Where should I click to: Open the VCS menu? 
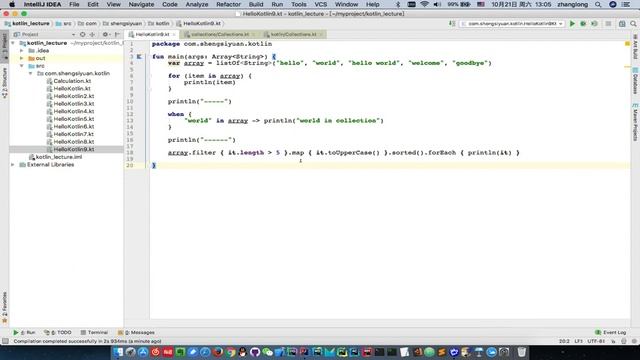coord(320,4)
